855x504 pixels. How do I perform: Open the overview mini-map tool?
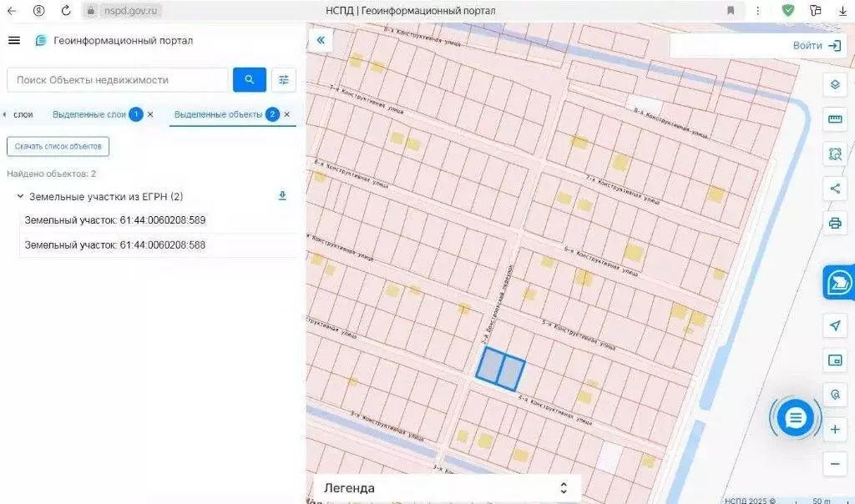click(x=835, y=360)
